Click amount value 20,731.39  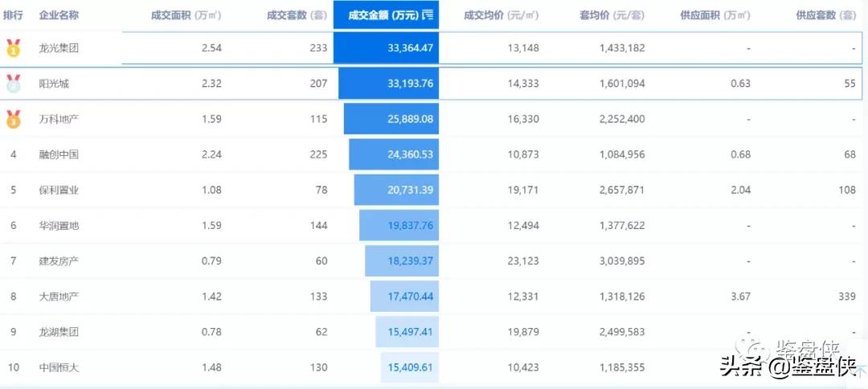tap(410, 190)
